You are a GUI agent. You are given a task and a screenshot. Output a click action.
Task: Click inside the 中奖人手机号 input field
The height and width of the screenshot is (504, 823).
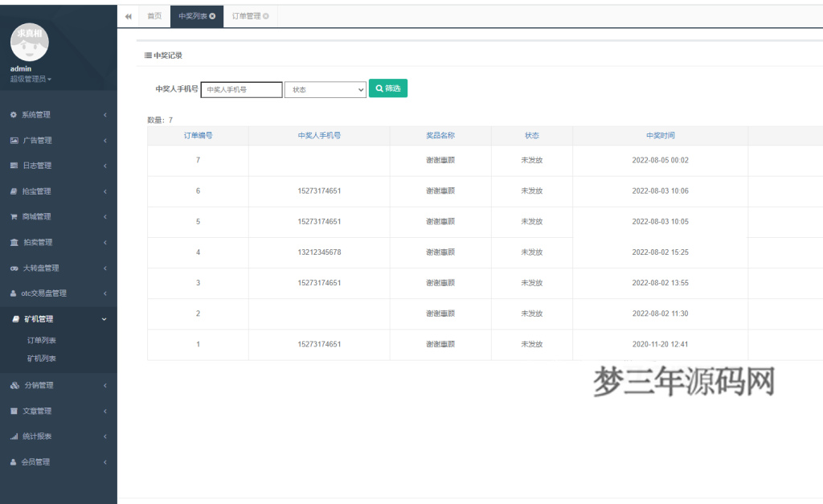(x=242, y=89)
